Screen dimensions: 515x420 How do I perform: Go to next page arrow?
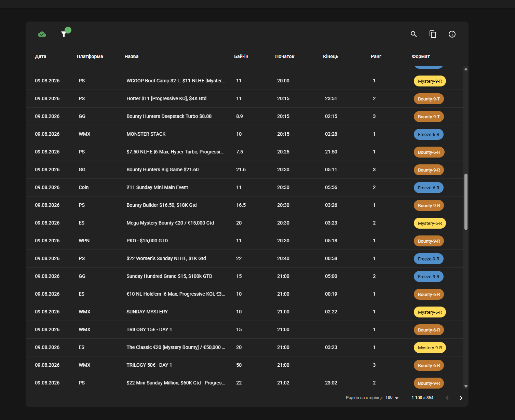point(461,398)
